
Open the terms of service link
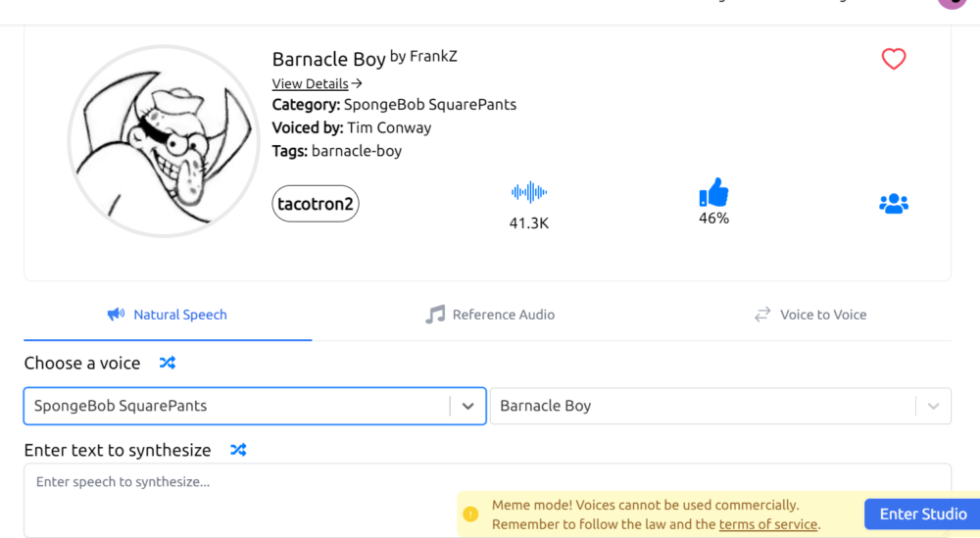[767, 524]
